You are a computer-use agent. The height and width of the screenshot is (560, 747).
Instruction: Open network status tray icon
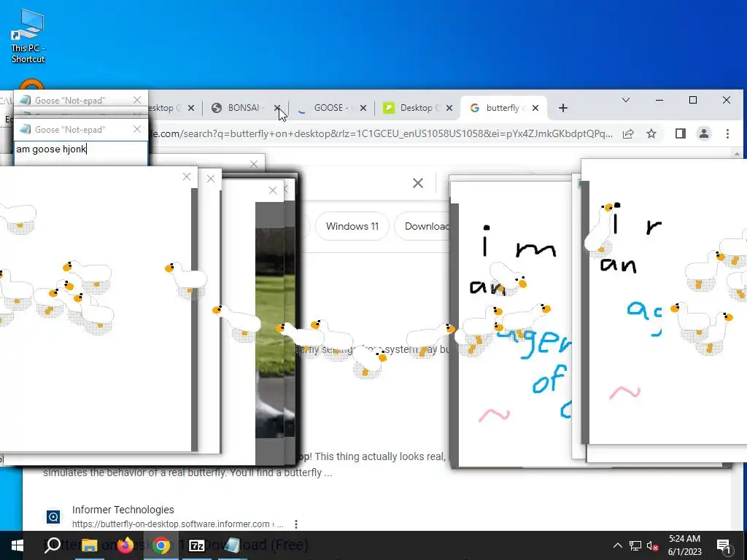click(635, 545)
